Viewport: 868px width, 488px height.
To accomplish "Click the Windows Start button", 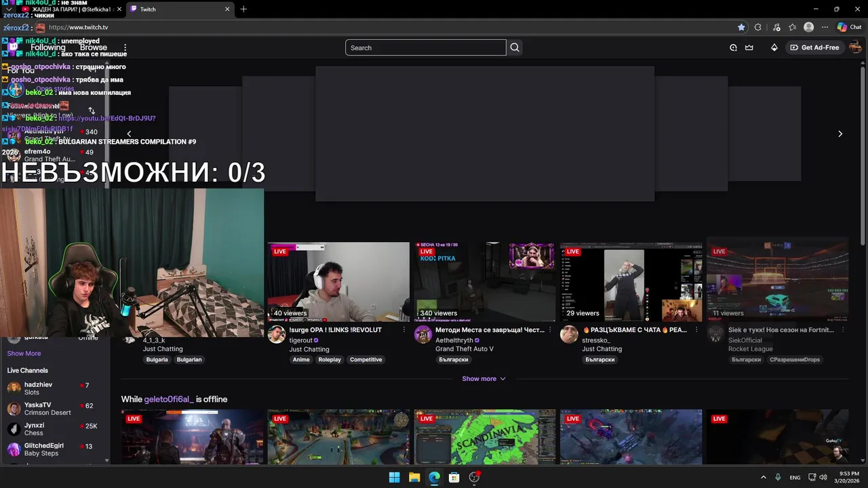I will coord(394,477).
